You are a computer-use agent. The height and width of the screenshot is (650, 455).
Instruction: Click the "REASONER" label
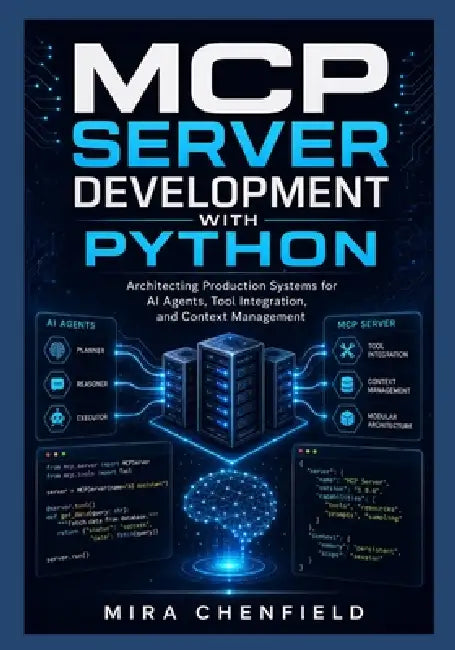(x=92, y=384)
